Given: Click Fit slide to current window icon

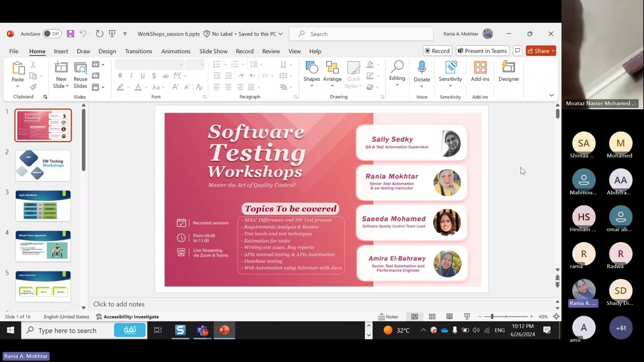Looking at the screenshot, I should tap(556, 317).
